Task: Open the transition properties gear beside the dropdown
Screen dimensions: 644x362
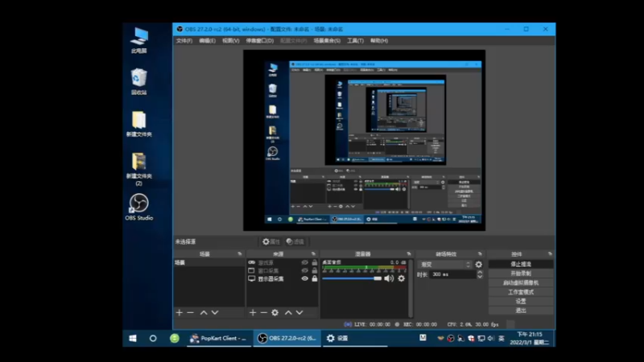Action: click(x=478, y=265)
